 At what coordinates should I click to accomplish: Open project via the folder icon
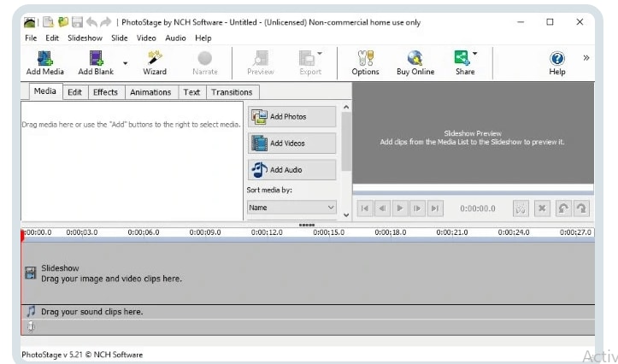[x=63, y=22]
